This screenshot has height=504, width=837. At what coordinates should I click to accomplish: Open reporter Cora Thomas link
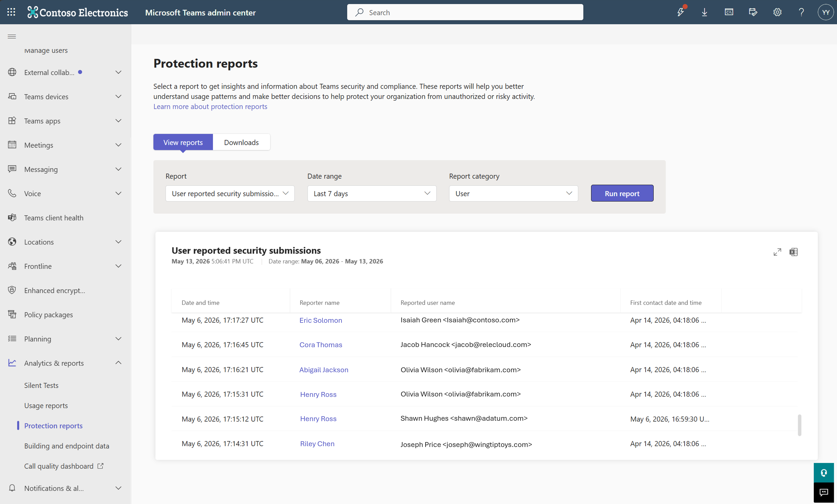[x=321, y=345]
